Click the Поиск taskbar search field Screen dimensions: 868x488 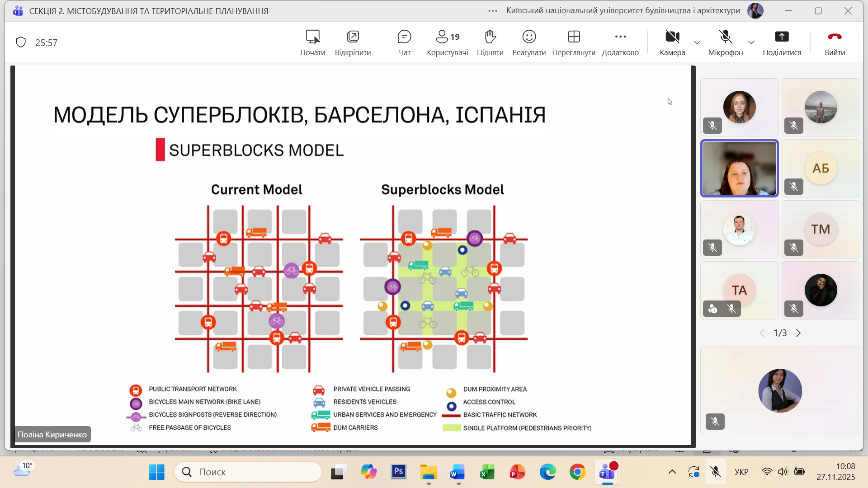249,472
